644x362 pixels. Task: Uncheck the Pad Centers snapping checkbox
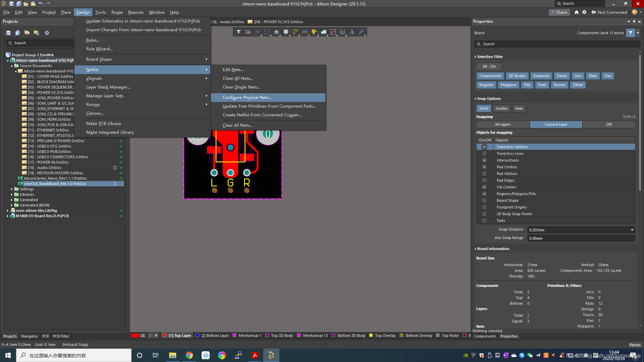[x=484, y=167]
